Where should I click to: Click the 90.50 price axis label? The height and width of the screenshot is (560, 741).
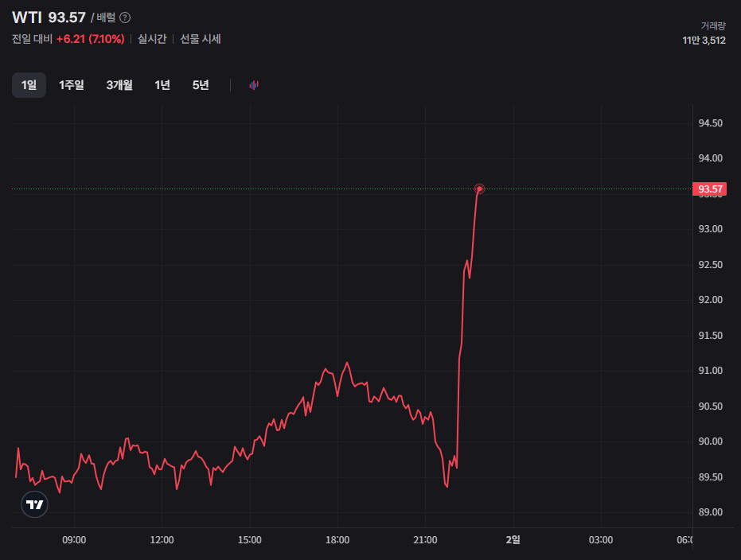(x=710, y=406)
